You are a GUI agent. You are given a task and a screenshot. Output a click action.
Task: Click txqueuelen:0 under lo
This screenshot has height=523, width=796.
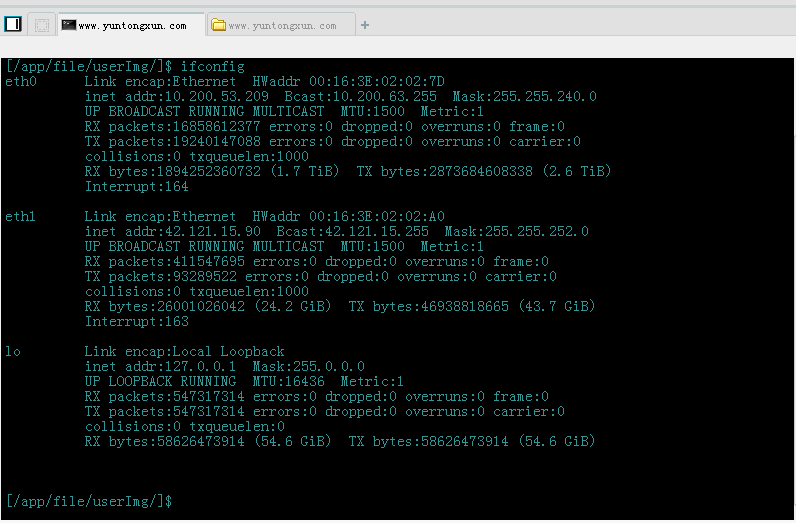237,427
